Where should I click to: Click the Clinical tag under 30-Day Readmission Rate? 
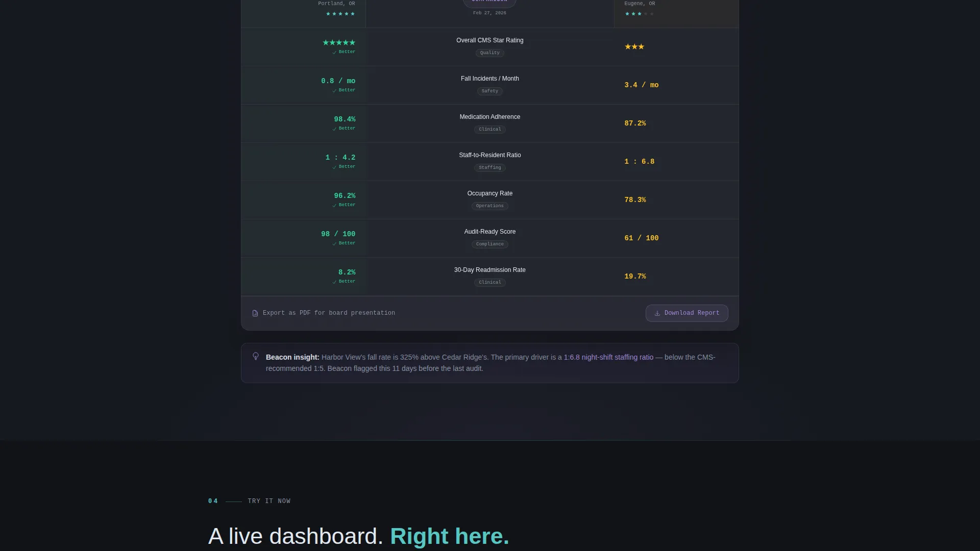(489, 283)
